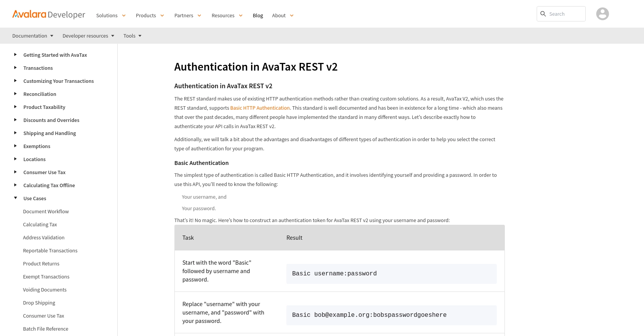The image size is (644, 336).
Task: Collapse the Use Cases section arrow
Action: tap(15, 198)
